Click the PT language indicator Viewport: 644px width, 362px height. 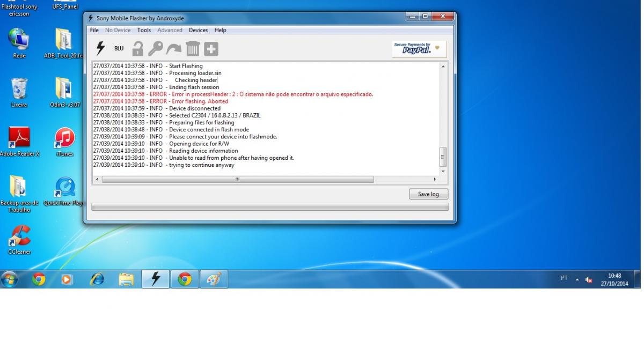click(x=564, y=278)
